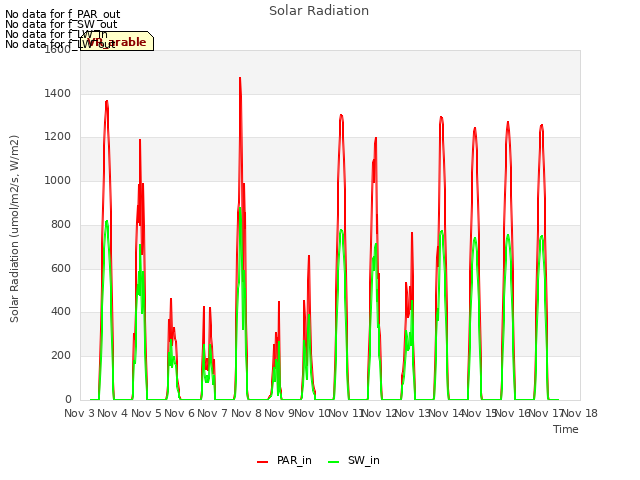Click the Nov 18 x-axis tick label

tap(580, 413)
